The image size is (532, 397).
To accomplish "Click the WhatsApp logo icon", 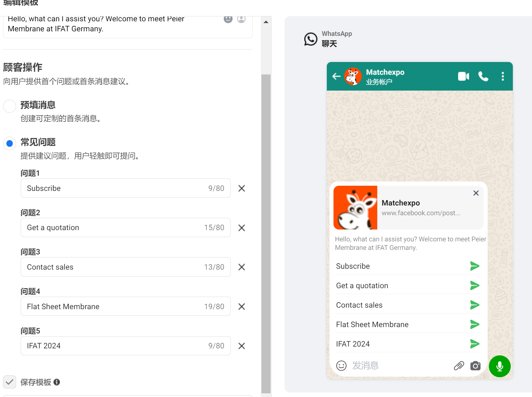I will (311, 39).
